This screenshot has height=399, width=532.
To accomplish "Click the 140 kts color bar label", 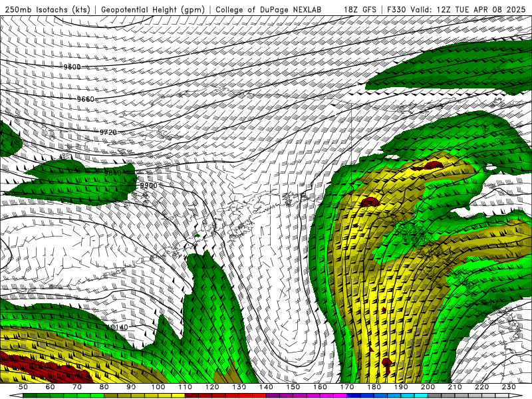I will point(266,387).
